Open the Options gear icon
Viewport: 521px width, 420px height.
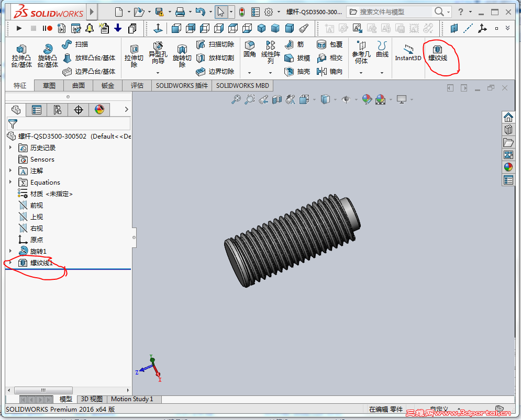(x=269, y=12)
